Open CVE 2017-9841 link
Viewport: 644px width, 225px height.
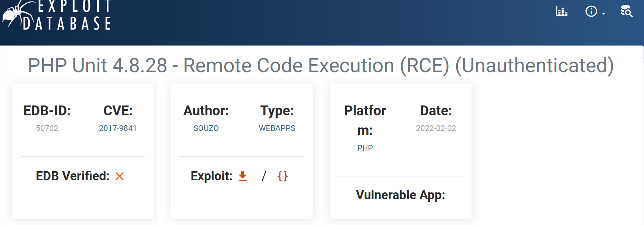click(118, 128)
